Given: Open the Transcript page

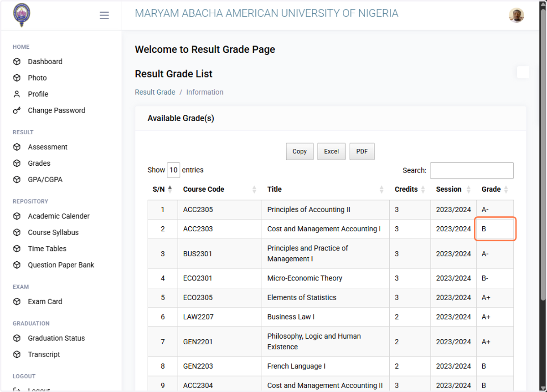Looking at the screenshot, I should coord(44,355).
